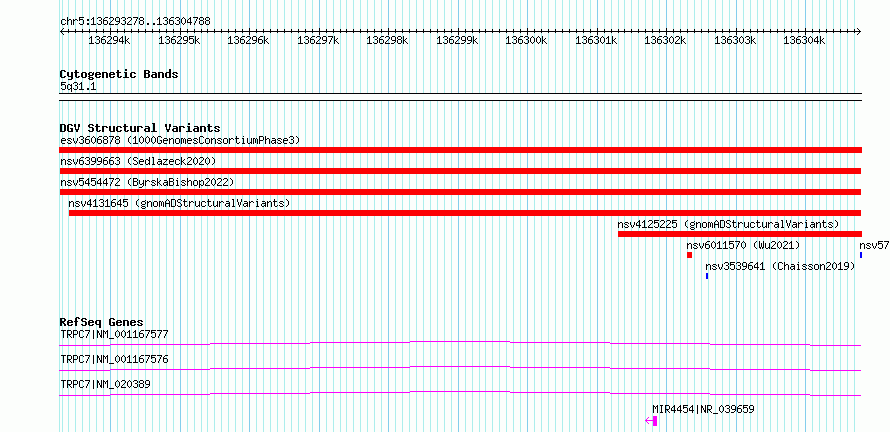Click the RefSeq Genes track heading
The image size is (890, 432).
tap(102, 322)
